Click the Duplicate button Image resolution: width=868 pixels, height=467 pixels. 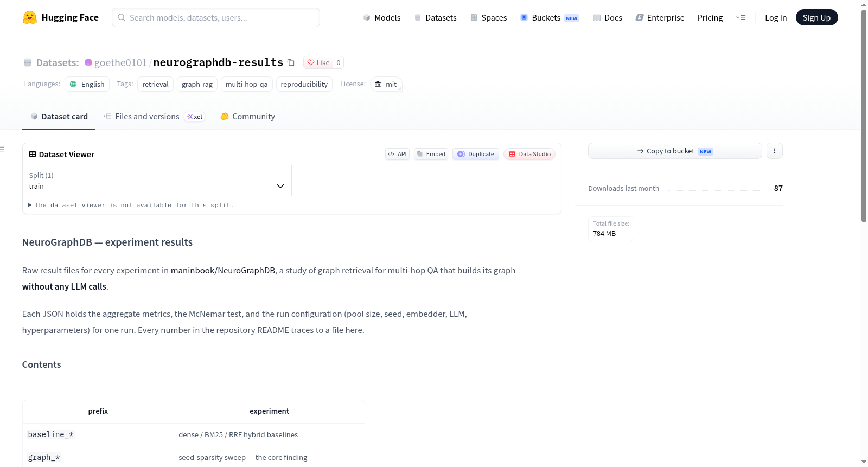click(x=476, y=154)
